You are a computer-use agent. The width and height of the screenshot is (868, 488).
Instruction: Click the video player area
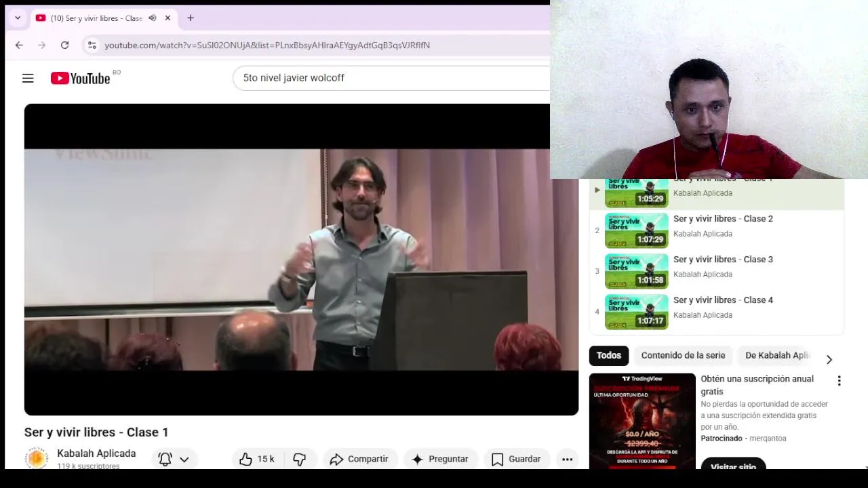click(301, 260)
